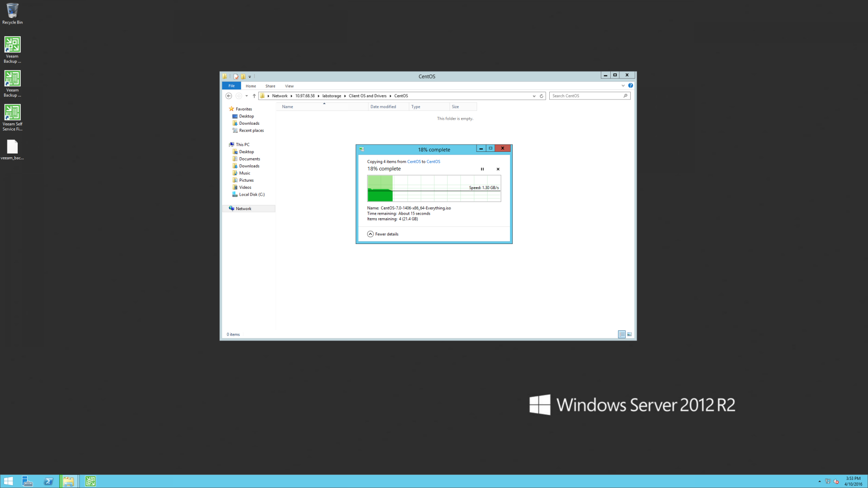Open the Recycle Bin desktop icon
Viewport: 868px width, 488px height.
12,14
